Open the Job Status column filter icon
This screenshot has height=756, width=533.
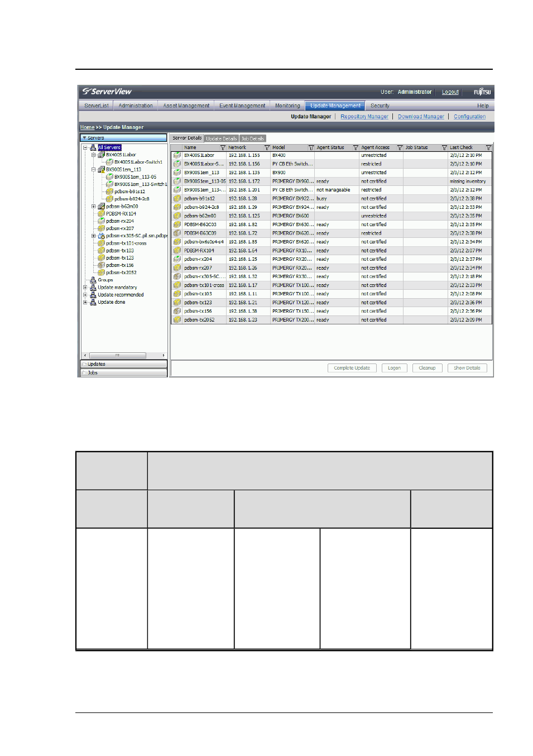[444, 147]
